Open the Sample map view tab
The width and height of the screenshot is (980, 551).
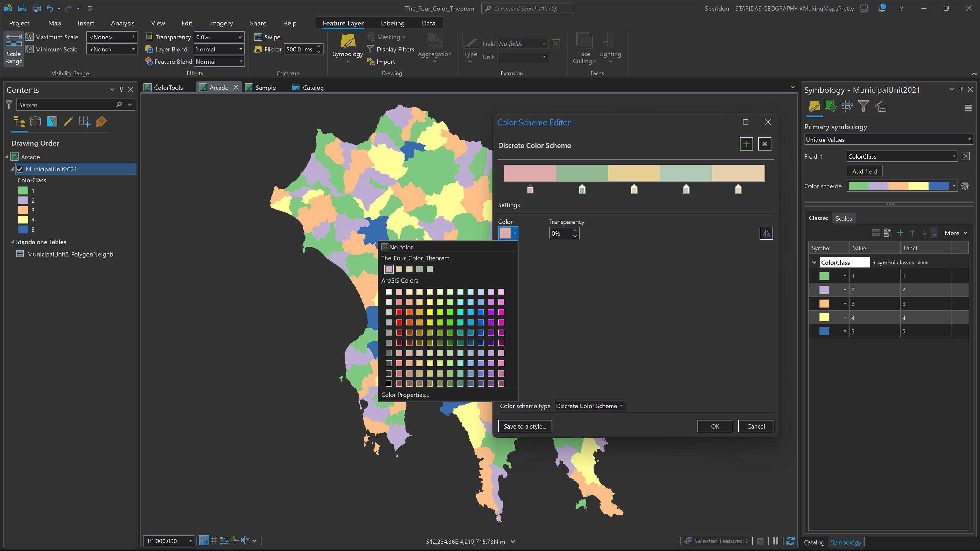(x=265, y=87)
